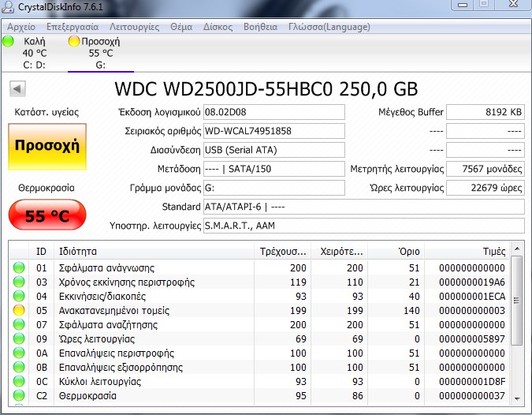
Task: Click the ID column header
Action: point(41,252)
